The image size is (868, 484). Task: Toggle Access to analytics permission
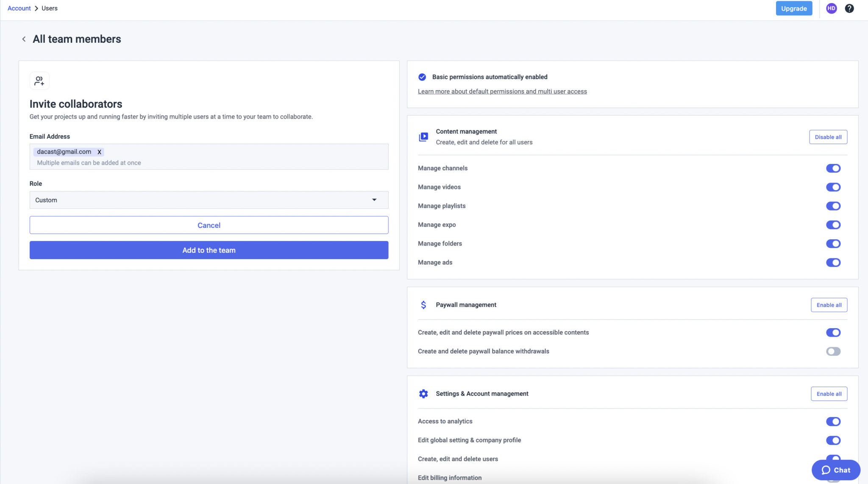833,422
